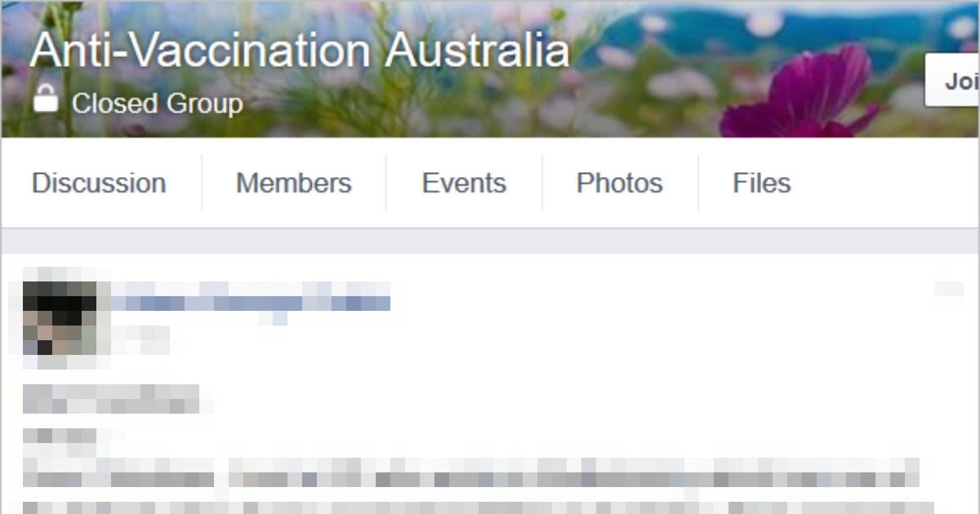Click the padlock icon beside Closed Group
Viewport: 980px width, 514px height.
(46, 99)
